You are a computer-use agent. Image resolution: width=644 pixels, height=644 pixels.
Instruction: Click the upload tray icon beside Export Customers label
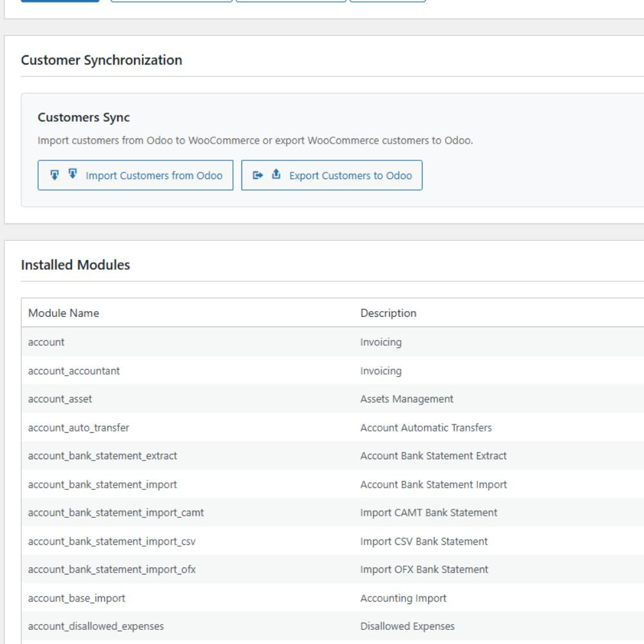pyautogui.click(x=276, y=175)
